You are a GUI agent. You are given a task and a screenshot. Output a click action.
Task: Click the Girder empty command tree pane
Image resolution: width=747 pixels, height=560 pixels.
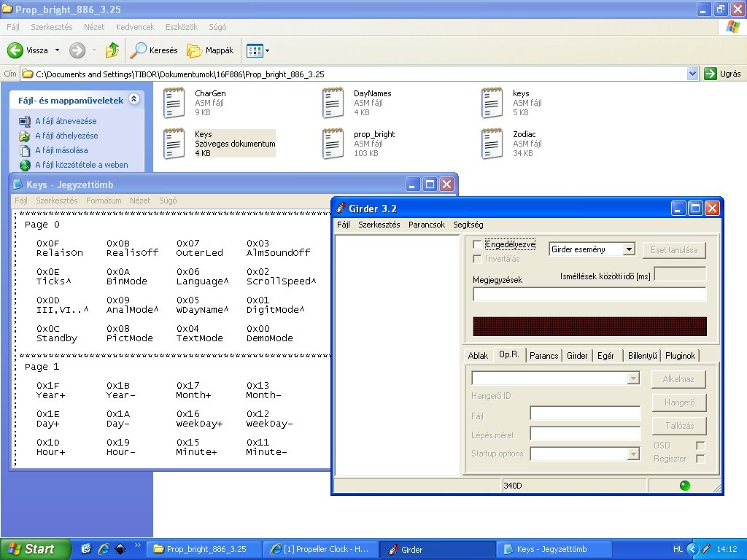click(x=398, y=355)
